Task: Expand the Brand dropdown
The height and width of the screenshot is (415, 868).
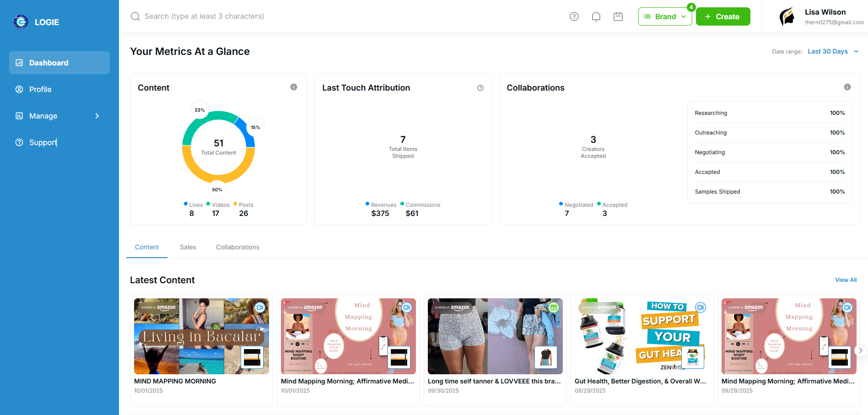Action: coord(665,16)
